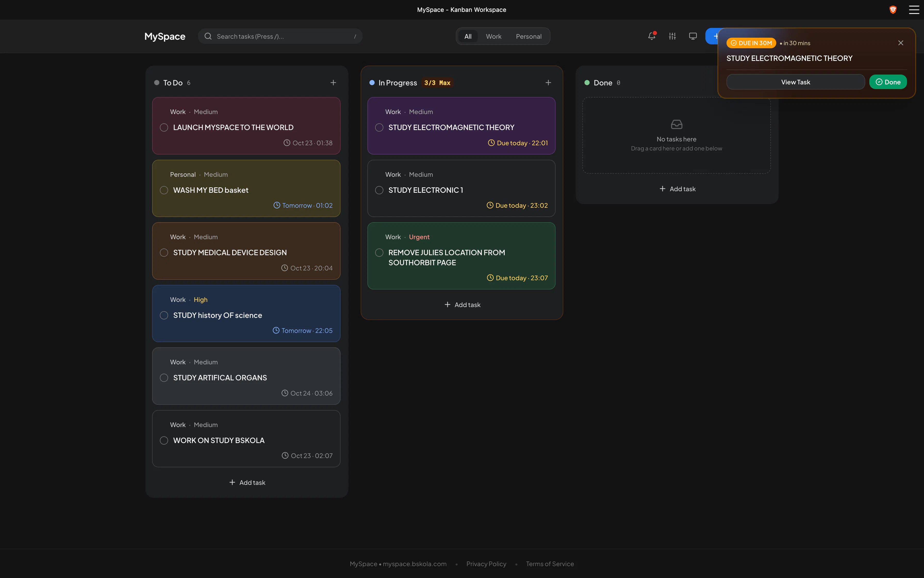The width and height of the screenshot is (924, 578).
Task: Check off WASH MY BED basket
Action: 164,190
